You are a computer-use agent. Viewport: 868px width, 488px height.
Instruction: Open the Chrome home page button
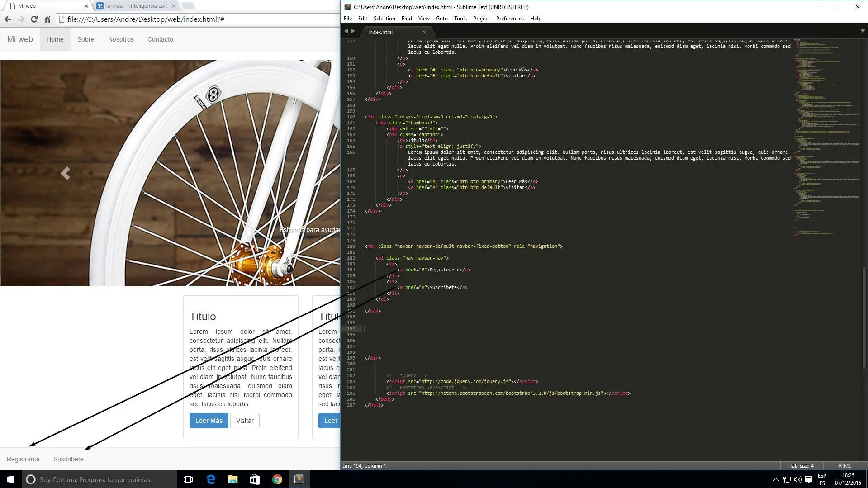point(47,19)
